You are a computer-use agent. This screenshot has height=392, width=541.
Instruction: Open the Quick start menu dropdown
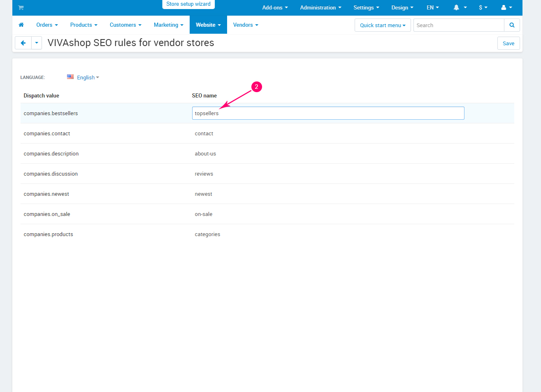(382, 26)
